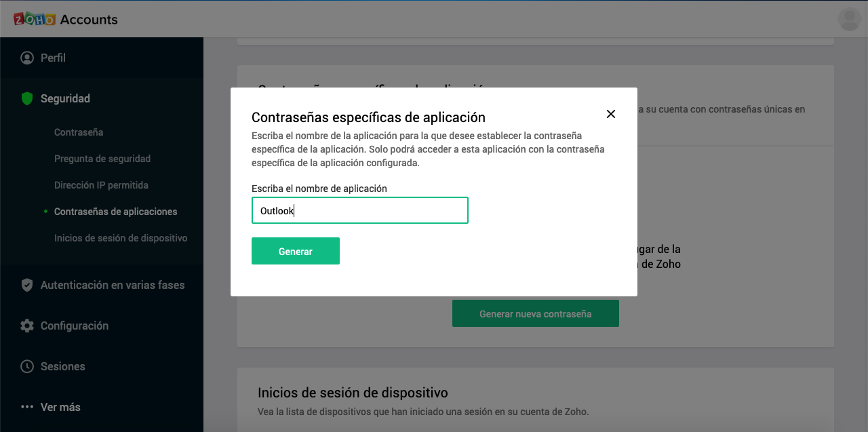Click the Sesiones clock icon
868x432 pixels.
click(x=27, y=366)
